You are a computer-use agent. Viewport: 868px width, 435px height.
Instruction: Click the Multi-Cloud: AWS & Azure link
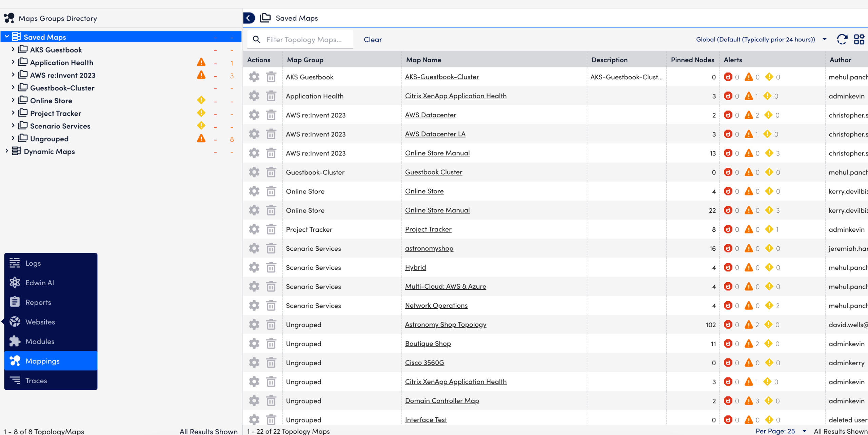pyautogui.click(x=445, y=287)
